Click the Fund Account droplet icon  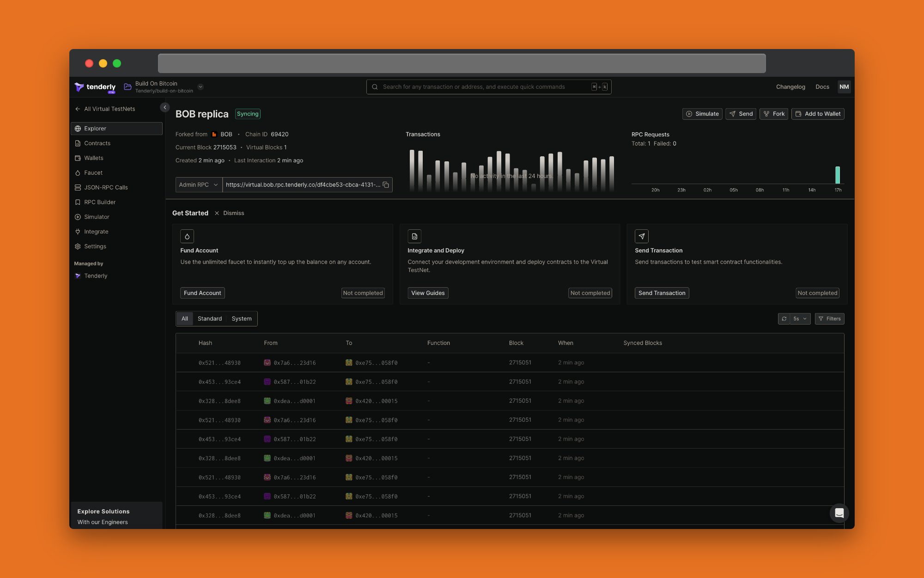coord(187,236)
